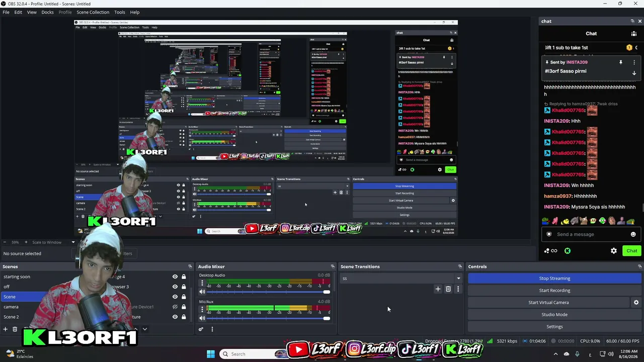This screenshot has height=362, width=644.
Task: Adjust Mic/Aux volume slider handle
Action: (327, 318)
